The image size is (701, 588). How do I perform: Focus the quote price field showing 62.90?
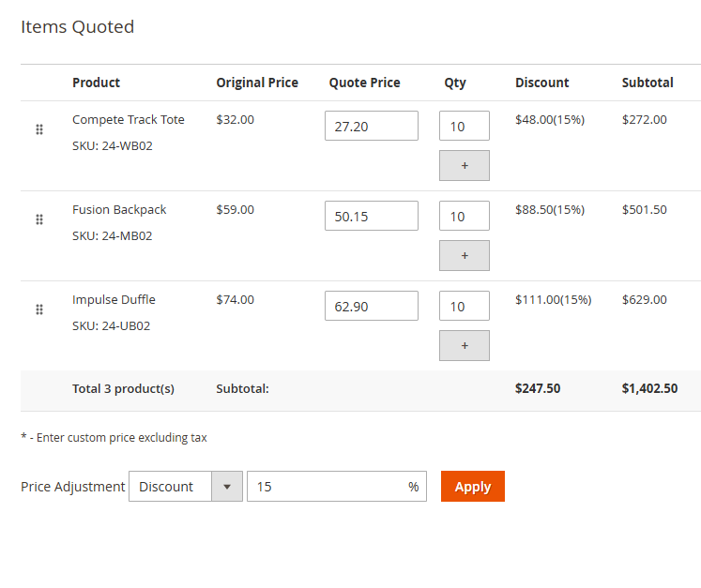coord(372,306)
